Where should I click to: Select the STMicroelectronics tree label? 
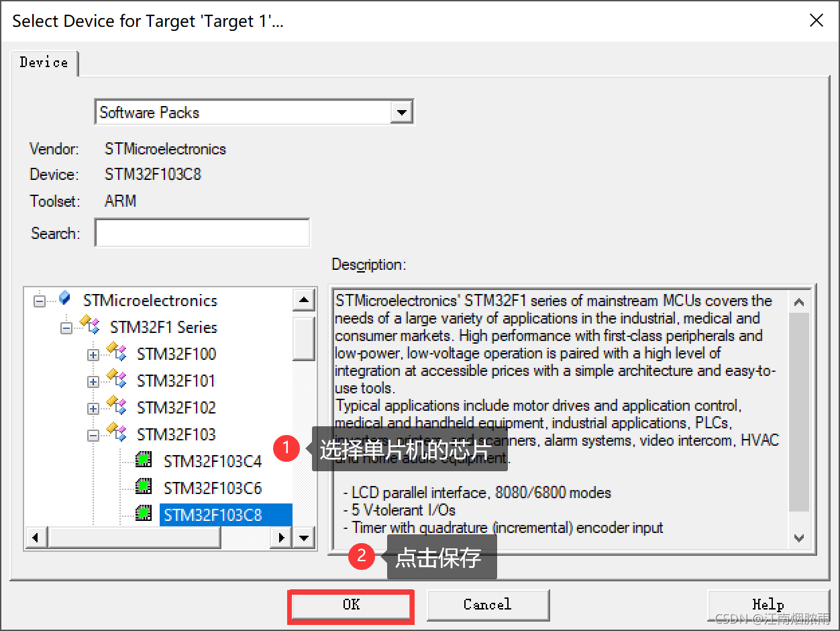coord(150,300)
